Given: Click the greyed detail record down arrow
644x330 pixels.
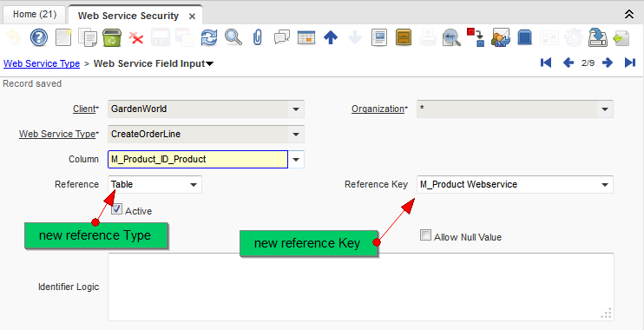Looking at the screenshot, I should point(355,38).
